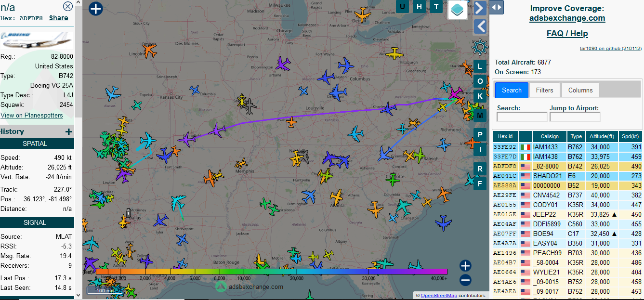Select the _58-0004 callsign row
This screenshot has width=644, height=300.
tap(568, 263)
